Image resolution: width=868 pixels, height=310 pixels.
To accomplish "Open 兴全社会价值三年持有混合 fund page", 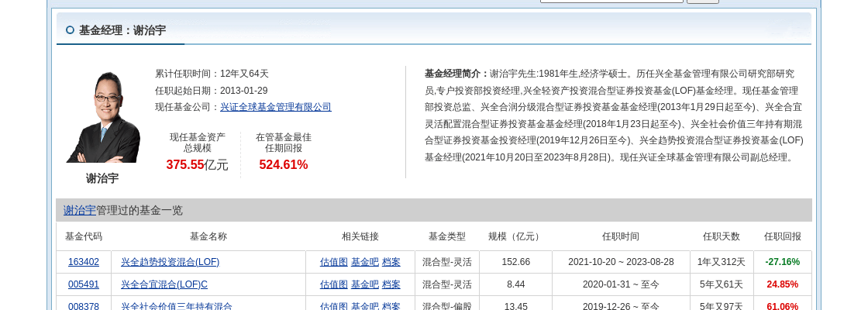I will point(177,306).
